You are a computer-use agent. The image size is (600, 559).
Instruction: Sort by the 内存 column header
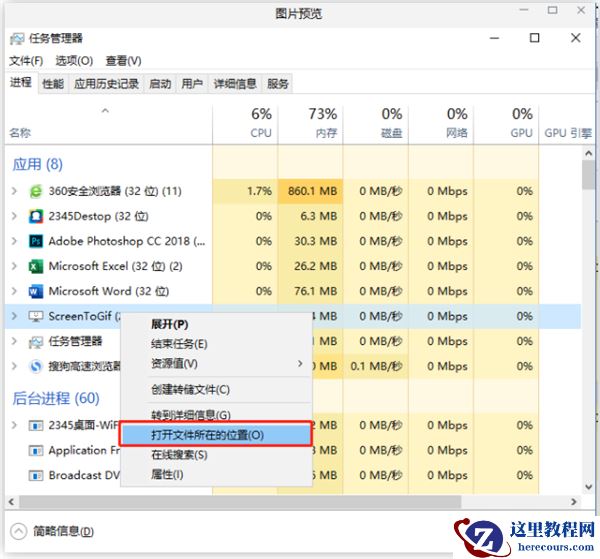coord(310,123)
